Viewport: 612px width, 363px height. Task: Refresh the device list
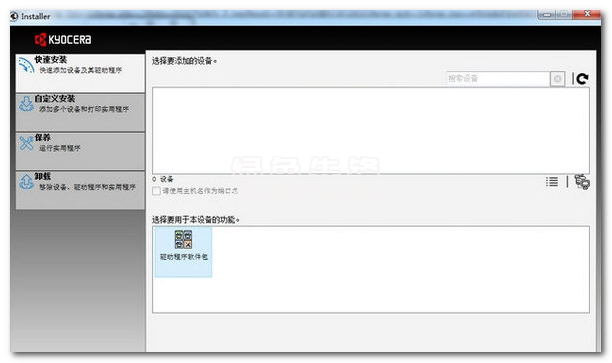pyautogui.click(x=582, y=78)
